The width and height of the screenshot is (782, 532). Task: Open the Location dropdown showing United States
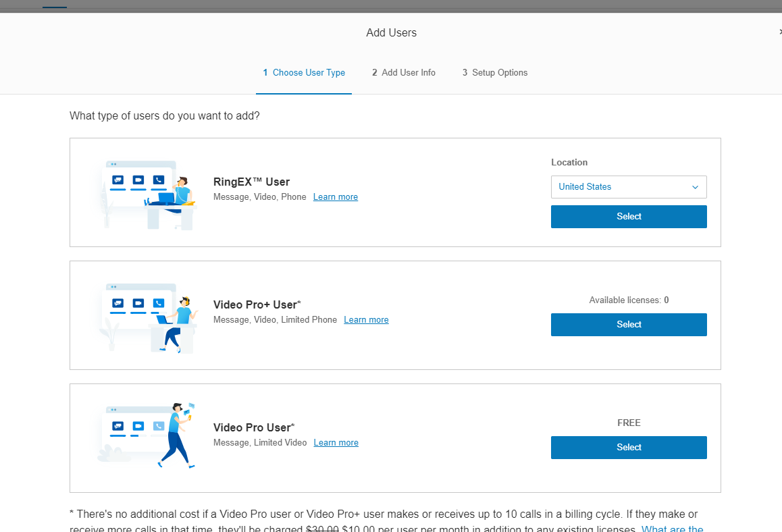coord(628,187)
